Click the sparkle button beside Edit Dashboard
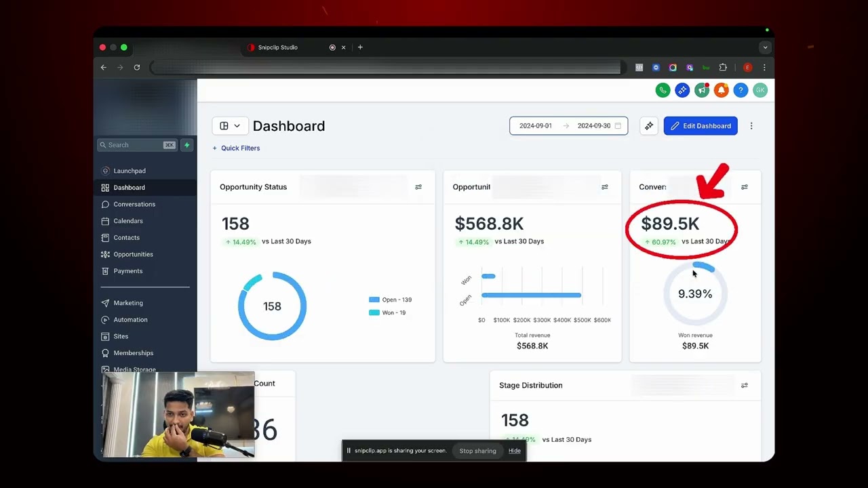 (649, 126)
